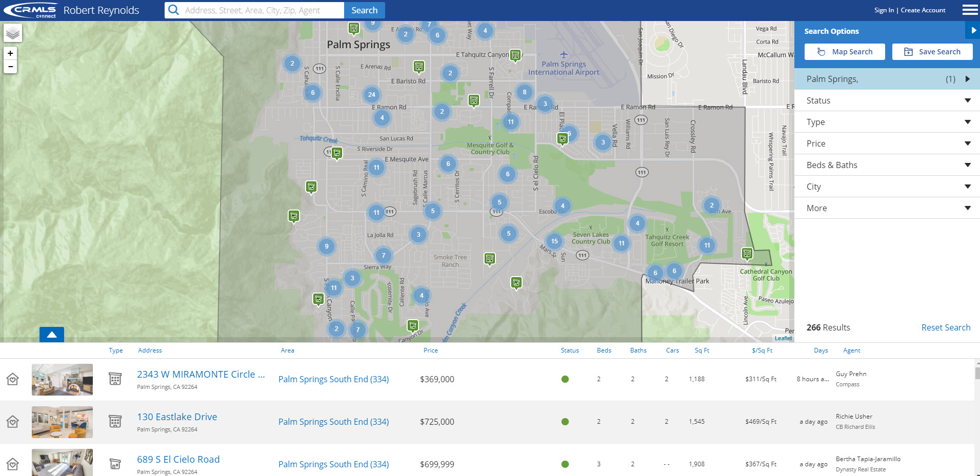980x476 pixels.
Task: Open the hamburger menu in header
Action: [969, 10]
